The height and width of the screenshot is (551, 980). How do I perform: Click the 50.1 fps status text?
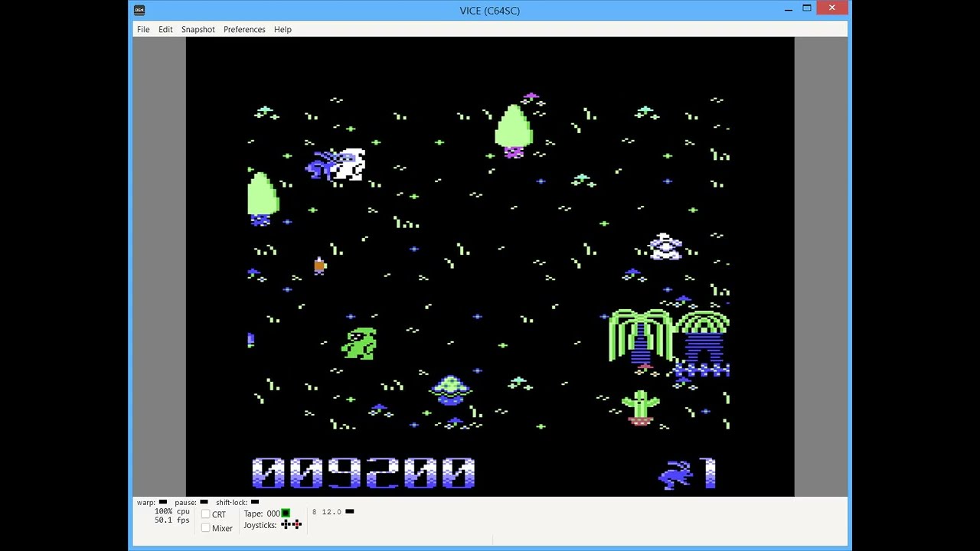172,520
